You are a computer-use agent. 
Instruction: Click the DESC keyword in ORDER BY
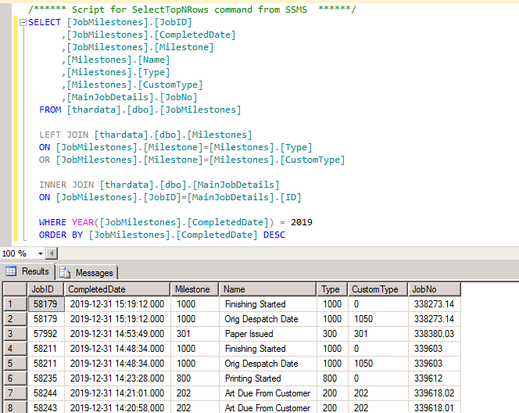(274, 235)
